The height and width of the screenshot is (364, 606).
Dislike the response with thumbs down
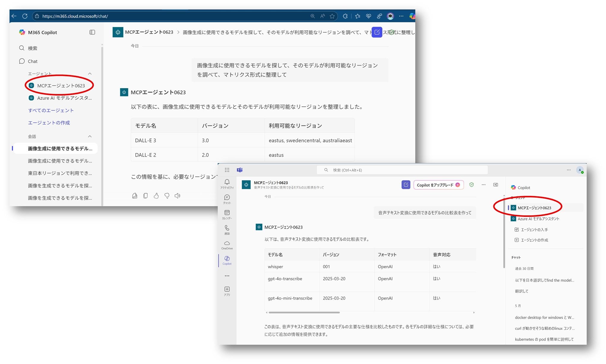point(167,196)
